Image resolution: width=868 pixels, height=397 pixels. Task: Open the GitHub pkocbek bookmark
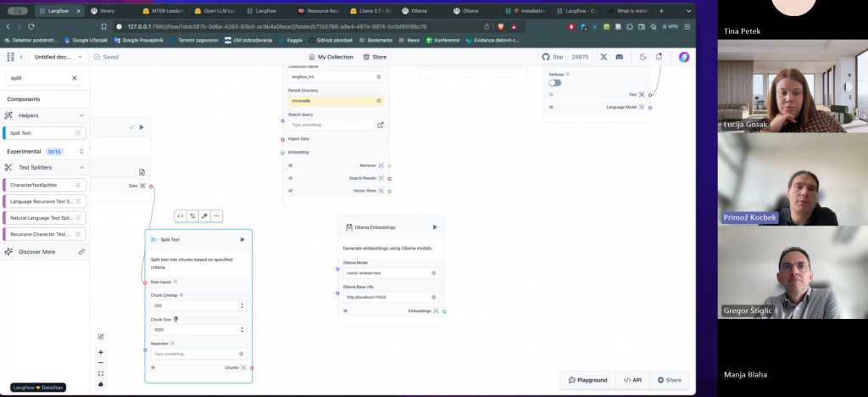[x=330, y=41]
